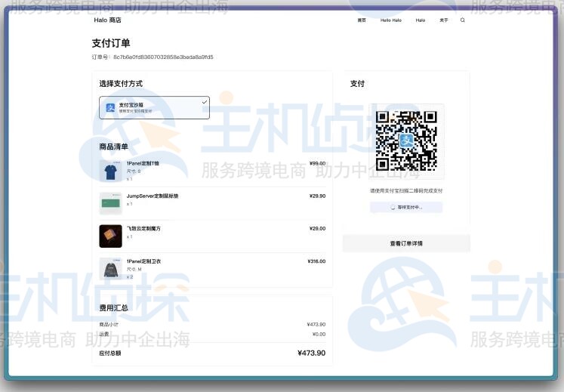Click the QR scan instruction text
Screen dimensions: 564x392
(406, 191)
